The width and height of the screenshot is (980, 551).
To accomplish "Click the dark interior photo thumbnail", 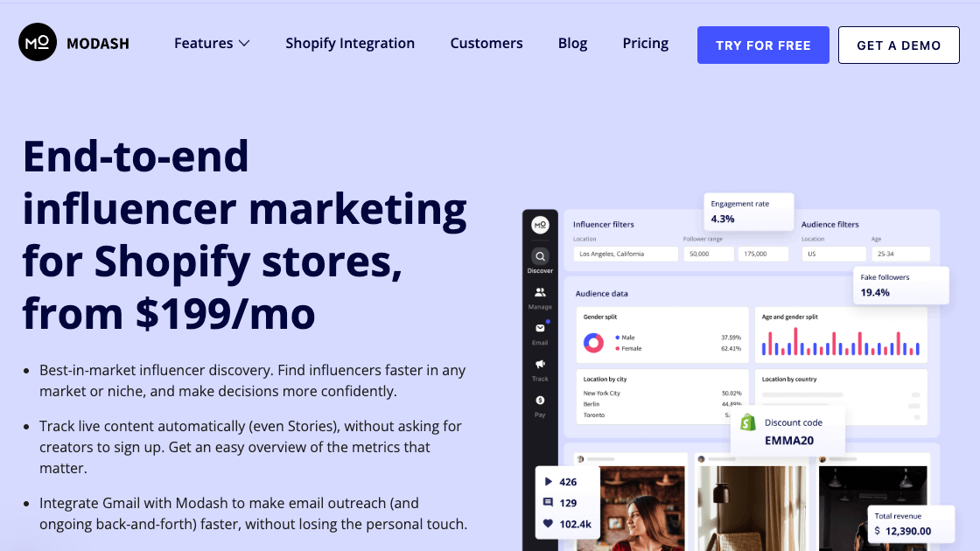I will click(x=873, y=508).
